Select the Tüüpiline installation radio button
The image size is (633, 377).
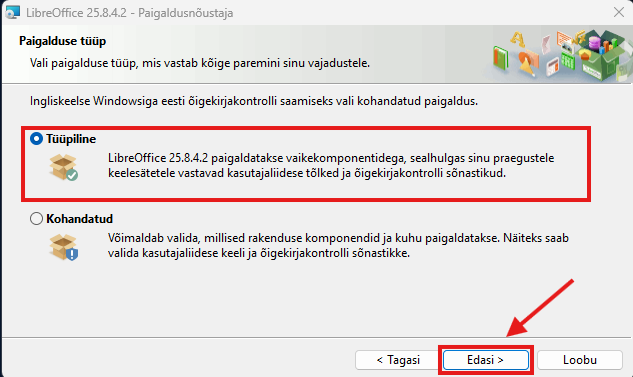tap(36, 139)
